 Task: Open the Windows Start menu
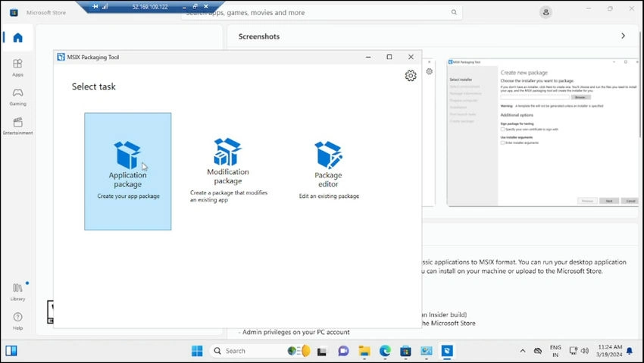tap(197, 351)
